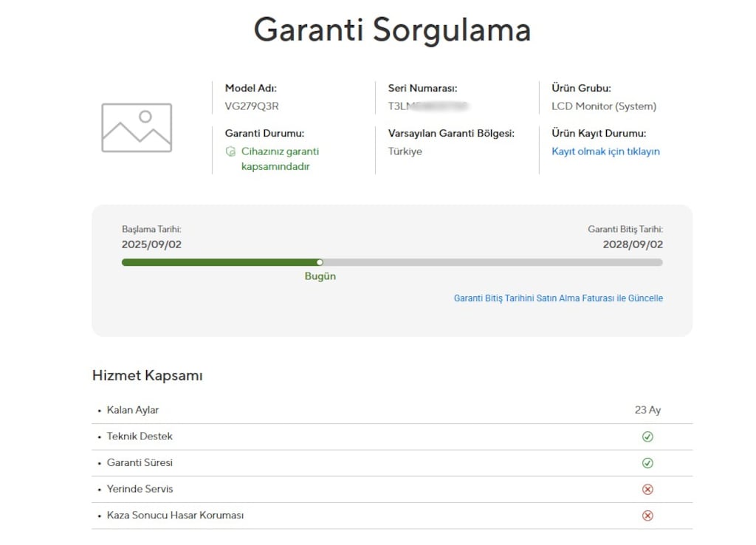Click the Hizmet Kapsamı section heading
The image size is (756, 545).
tap(148, 376)
